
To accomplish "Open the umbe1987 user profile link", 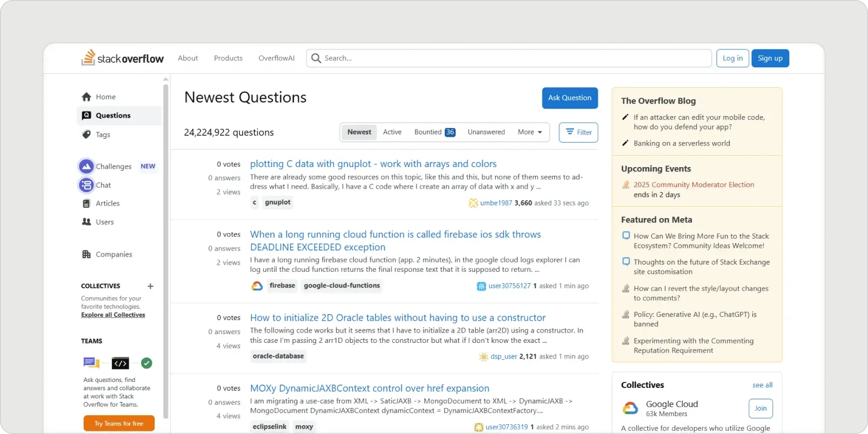I will click(496, 203).
